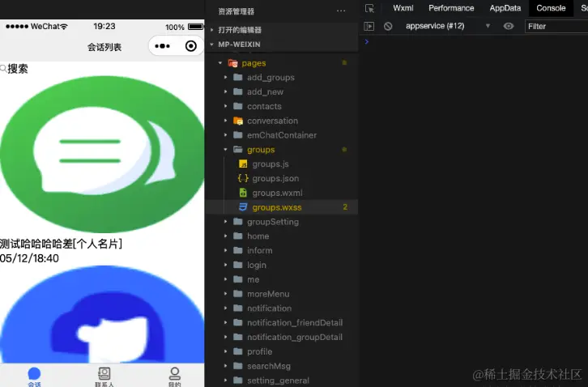Expand the home folder
Image resolution: width=588 pixels, height=387 pixels.
coord(282,236)
